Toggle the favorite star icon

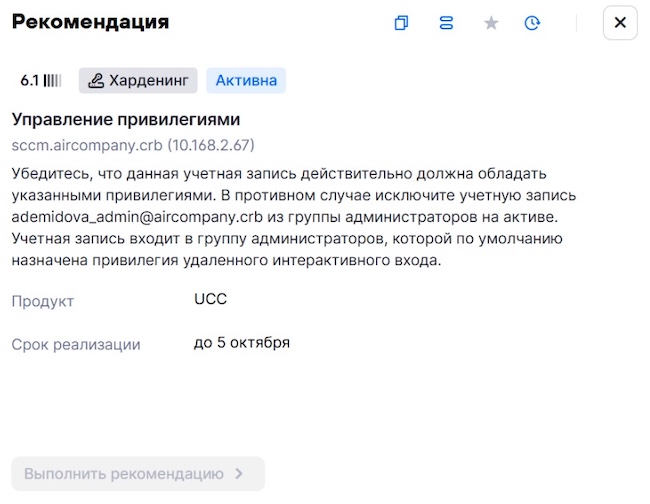491,23
